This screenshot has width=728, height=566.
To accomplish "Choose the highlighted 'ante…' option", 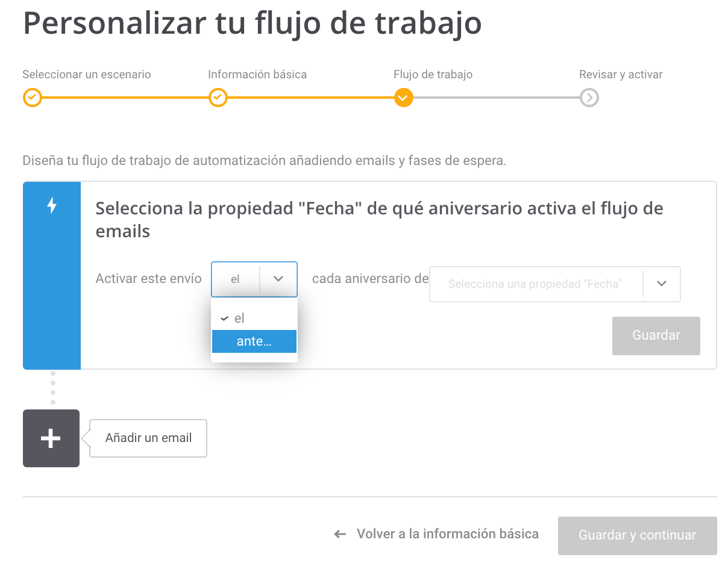I will click(254, 341).
